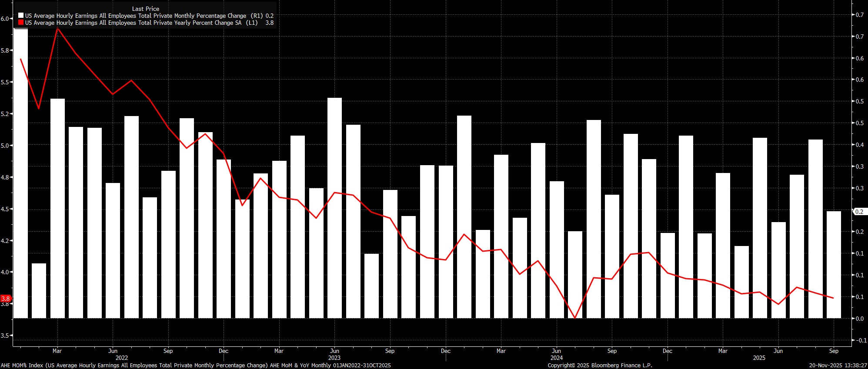Image resolution: width=868 pixels, height=369 pixels.
Task: Click the 2024 year label on the x-axis
Action: tap(556, 358)
